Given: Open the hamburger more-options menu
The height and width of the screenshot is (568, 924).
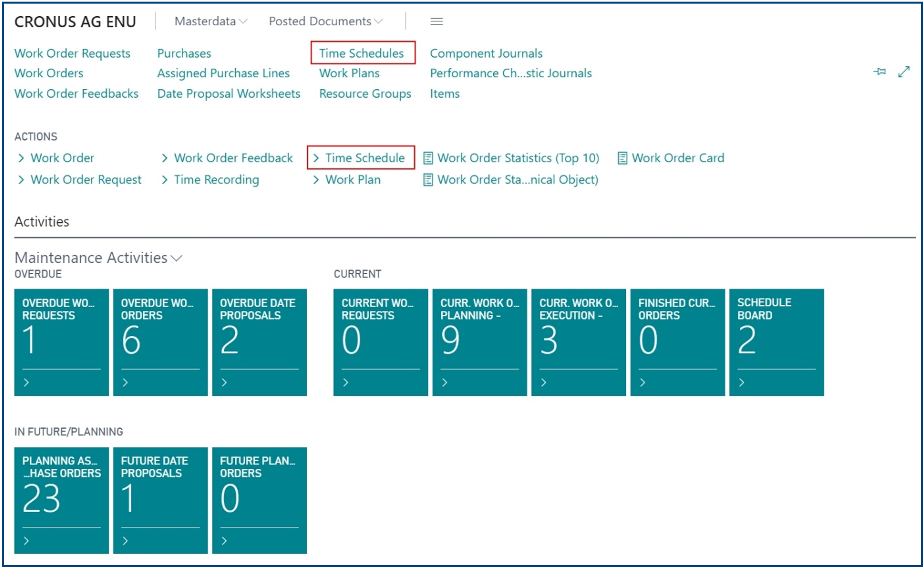Looking at the screenshot, I should click(x=437, y=21).
